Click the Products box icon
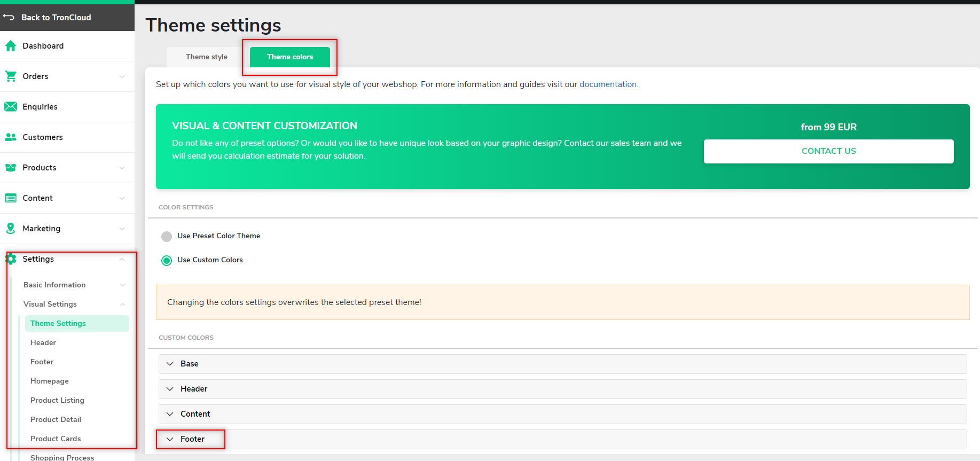 (x=11, y=168)
